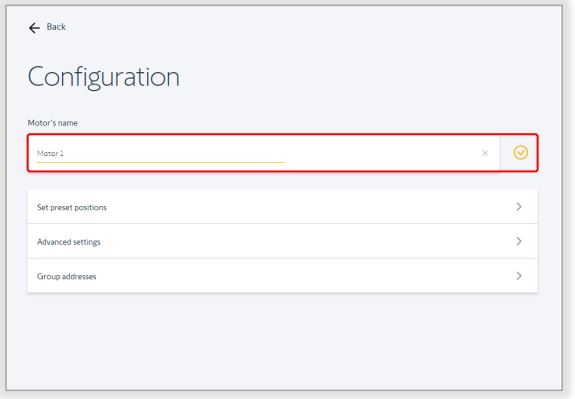Viewport: 575px width, 399px height.
Task: Choose the Group addresses menu entry
Action: [x=282, y=276]
